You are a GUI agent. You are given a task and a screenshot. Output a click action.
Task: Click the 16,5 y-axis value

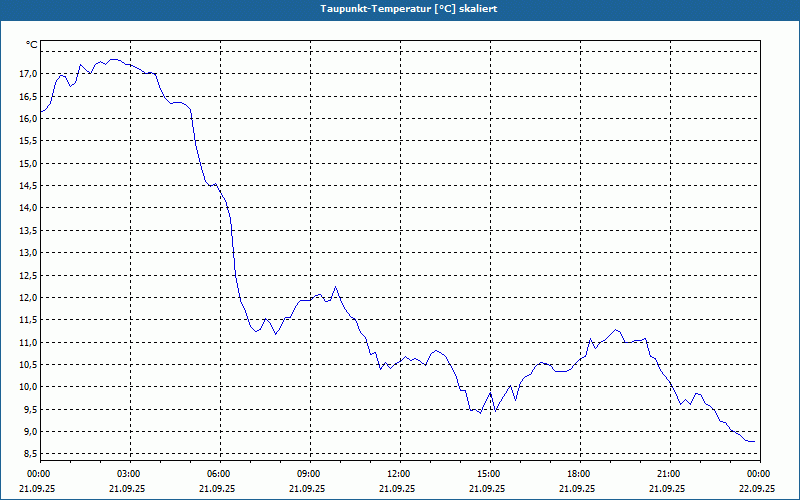pyautogui.click(x=28, y=96)
